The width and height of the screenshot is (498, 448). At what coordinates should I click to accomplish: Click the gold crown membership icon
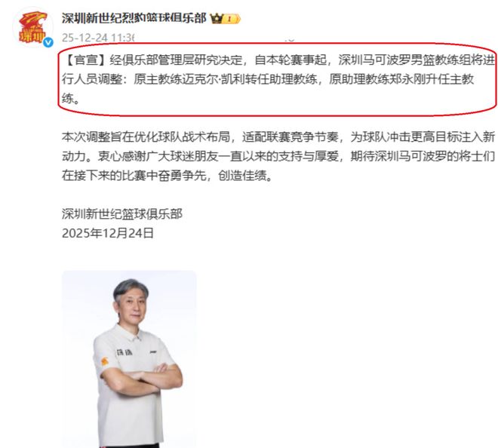pos(217,19)
